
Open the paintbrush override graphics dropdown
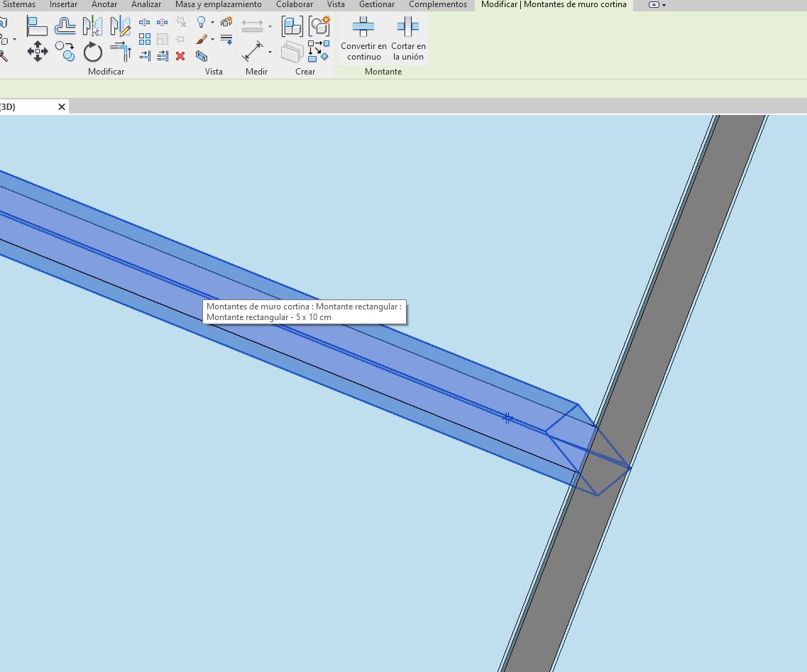[x=212, y=40]
